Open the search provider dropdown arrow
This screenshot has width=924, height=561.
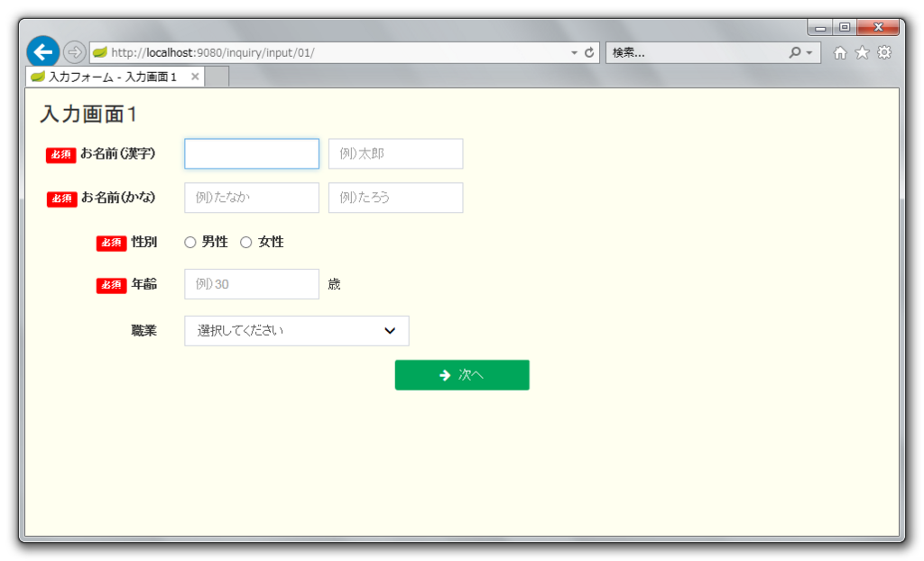(x=809, y=52)
